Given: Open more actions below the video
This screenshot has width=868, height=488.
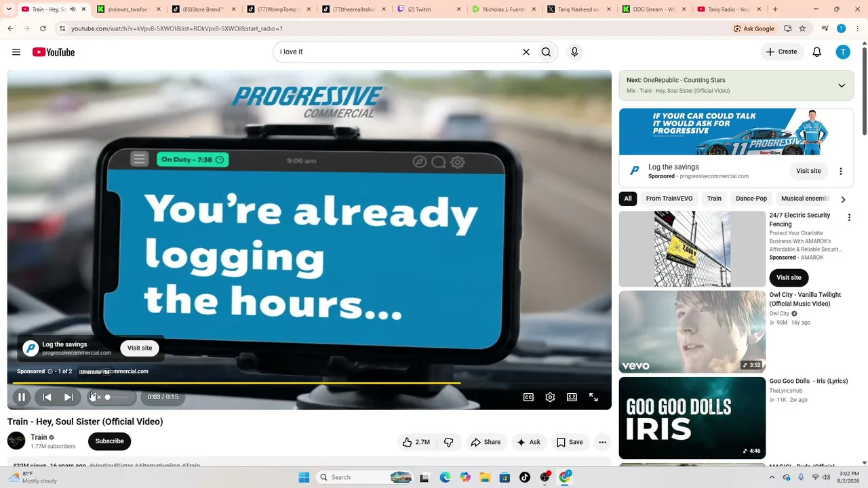Looking at the screenshot, I should (x=602, y=442).
